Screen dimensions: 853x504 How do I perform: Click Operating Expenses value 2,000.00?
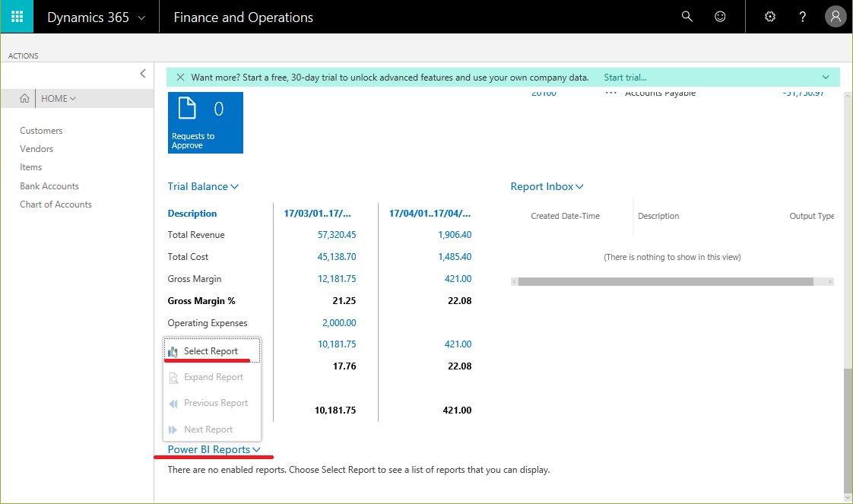tap(339, 323)
